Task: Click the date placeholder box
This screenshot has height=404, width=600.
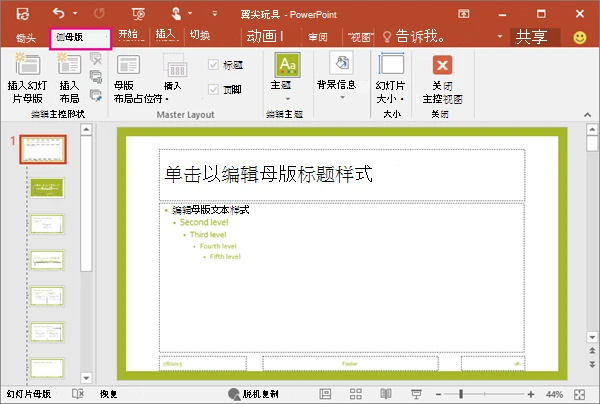Action: (203, 363)
